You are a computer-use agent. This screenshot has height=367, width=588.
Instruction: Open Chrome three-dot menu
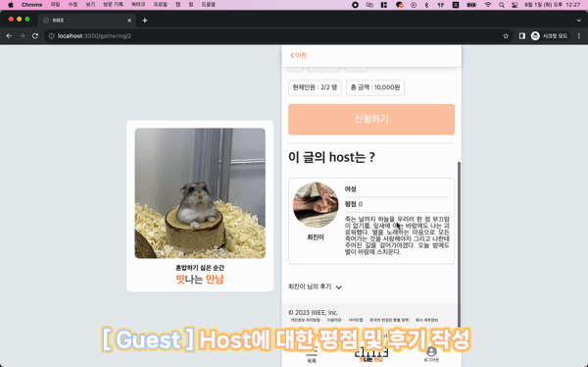[579, 36]
